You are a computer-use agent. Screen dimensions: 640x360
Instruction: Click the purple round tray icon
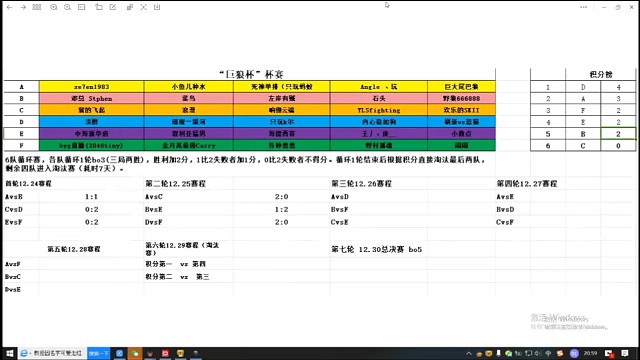(574, 353)
